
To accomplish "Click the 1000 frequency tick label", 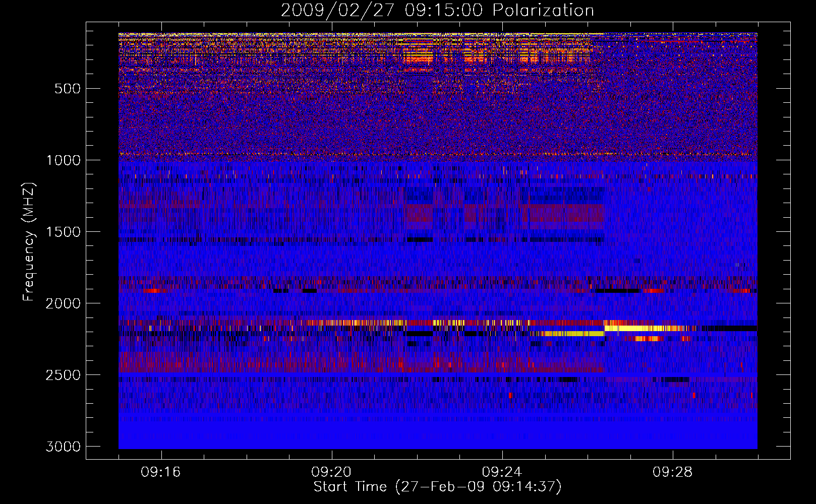I will (64, 160).
